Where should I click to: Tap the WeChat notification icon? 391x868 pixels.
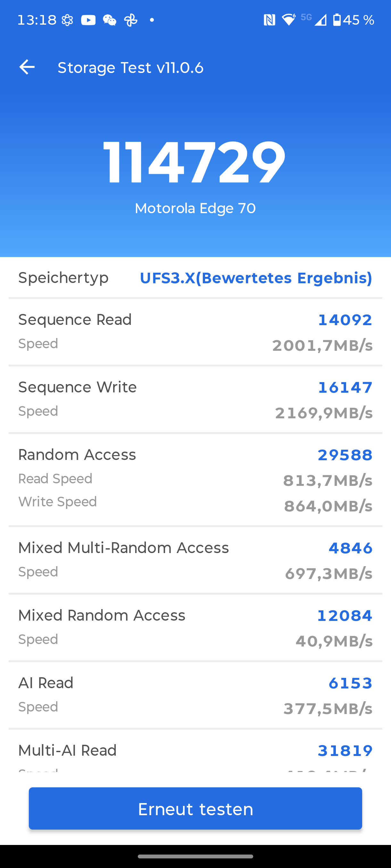pyautogui.click(x=109, y=20)
